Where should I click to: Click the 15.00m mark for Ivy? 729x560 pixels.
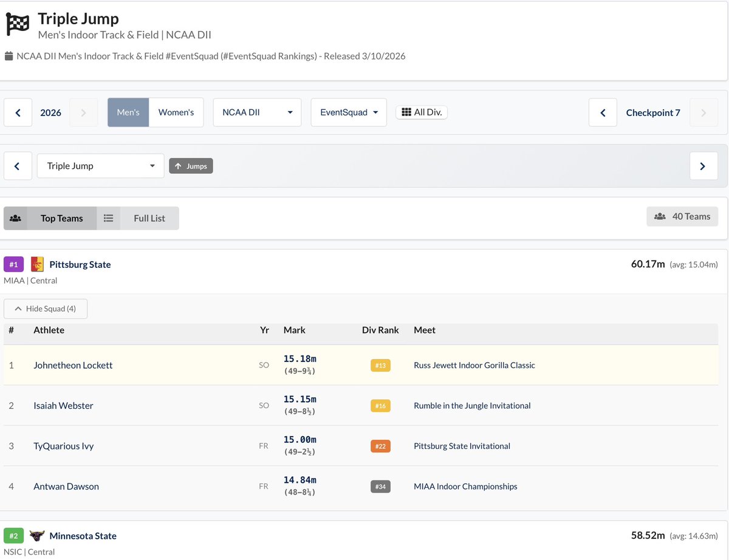click(300, 440)
